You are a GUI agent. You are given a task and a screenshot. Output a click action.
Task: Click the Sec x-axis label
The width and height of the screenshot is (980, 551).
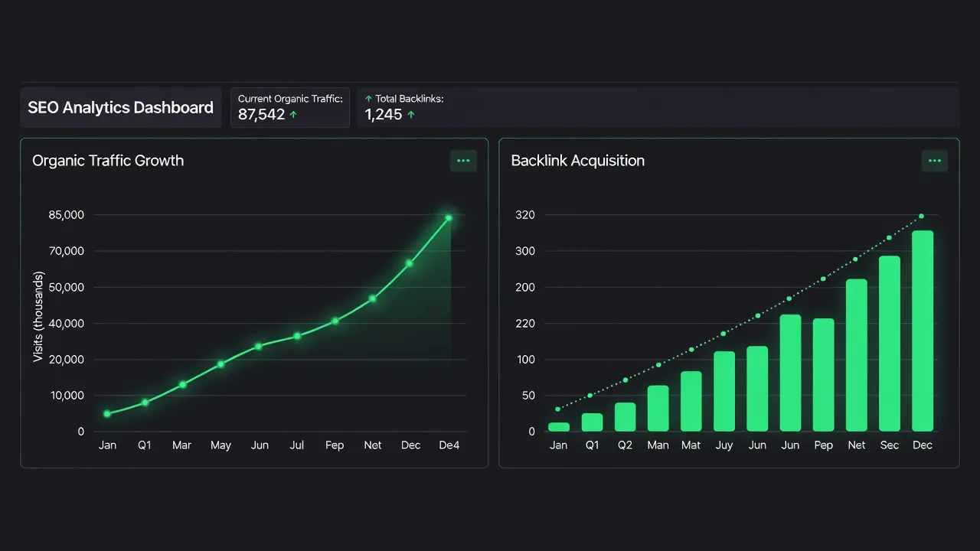click(x=890, y=445)
